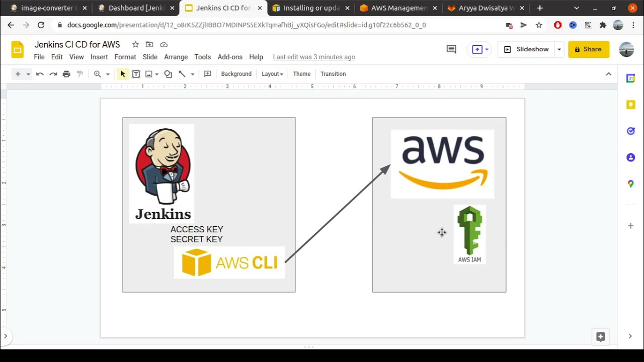Click the Transition button
This screenshot has height=362, width=644.
click(x=333, y=74)
